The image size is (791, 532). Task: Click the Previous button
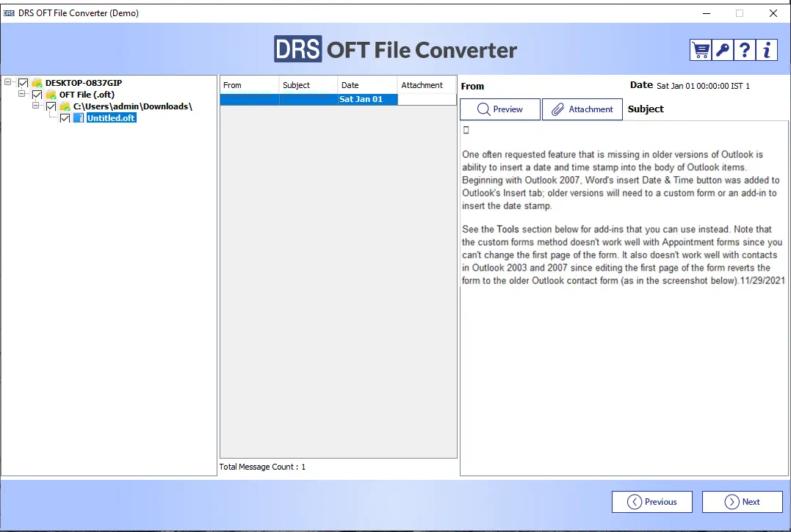(x=652, y=502)
